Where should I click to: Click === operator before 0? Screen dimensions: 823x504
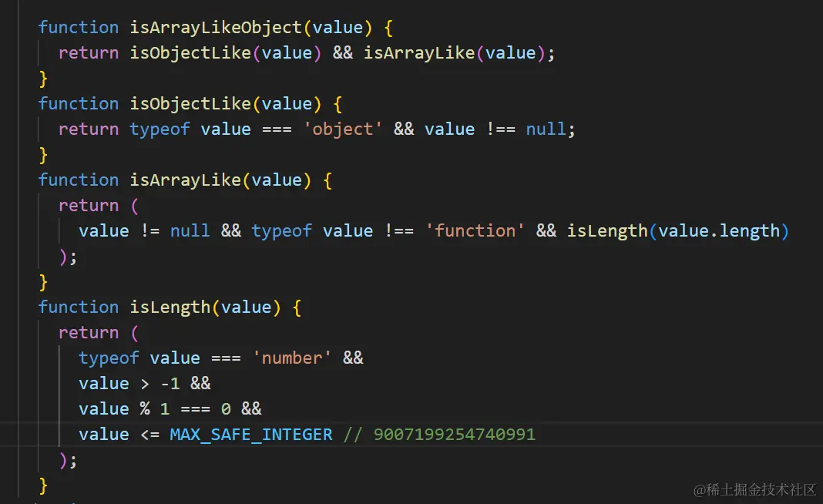pos(195,409)
